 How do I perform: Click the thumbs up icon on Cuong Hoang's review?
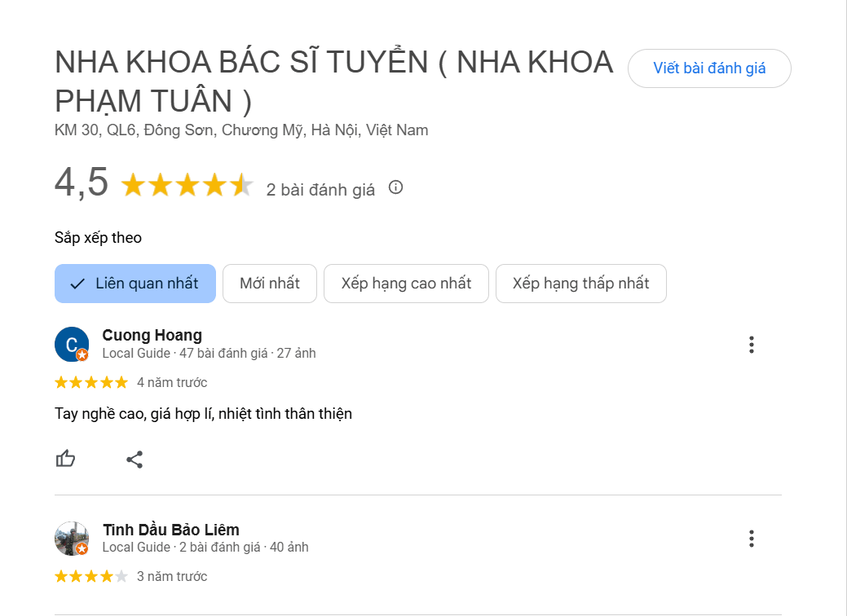point(65,459)
